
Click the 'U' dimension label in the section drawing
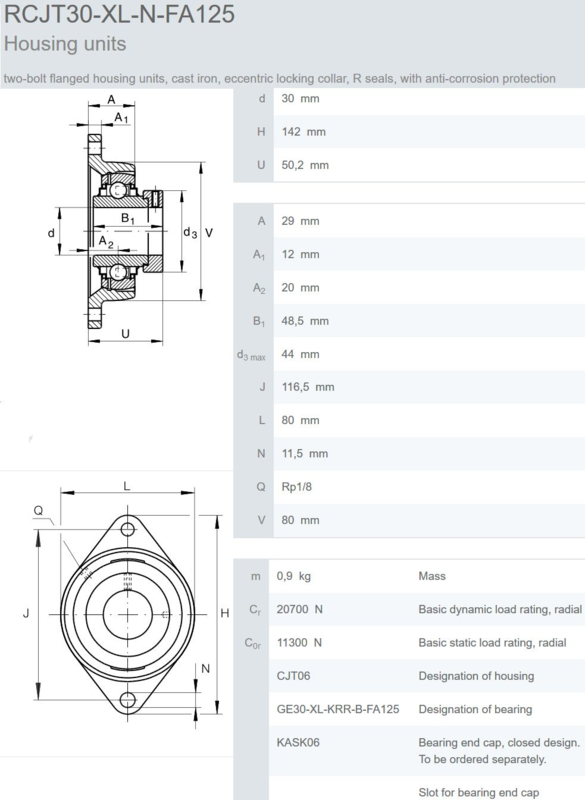(125, 334)
